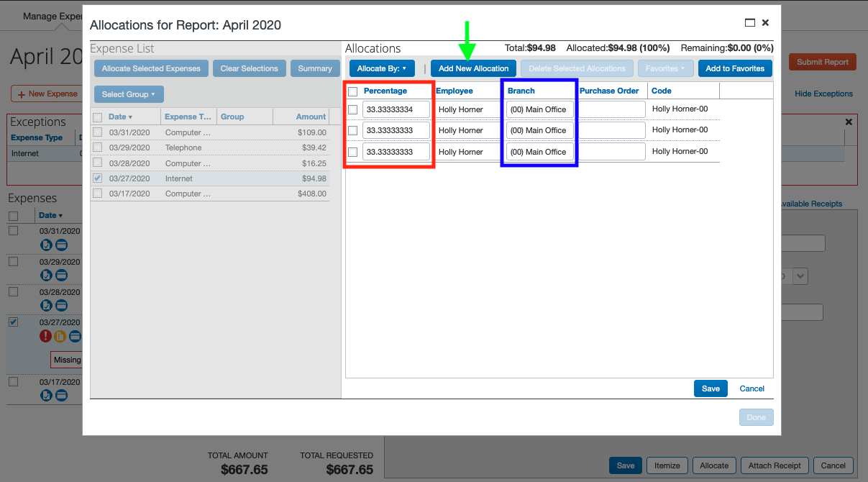
Task: Tick checkbox of second allocation row
Action: [x=352, y=130]
